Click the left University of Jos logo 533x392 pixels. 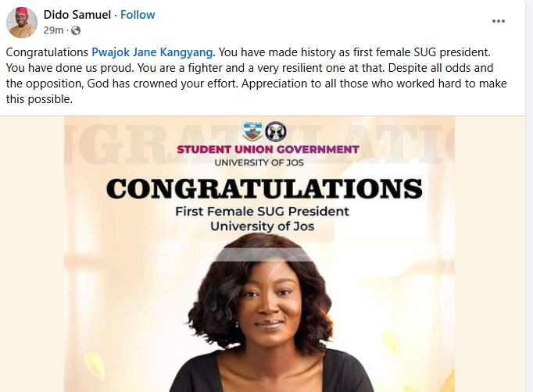pyautogui.click(x=254, y=131)
